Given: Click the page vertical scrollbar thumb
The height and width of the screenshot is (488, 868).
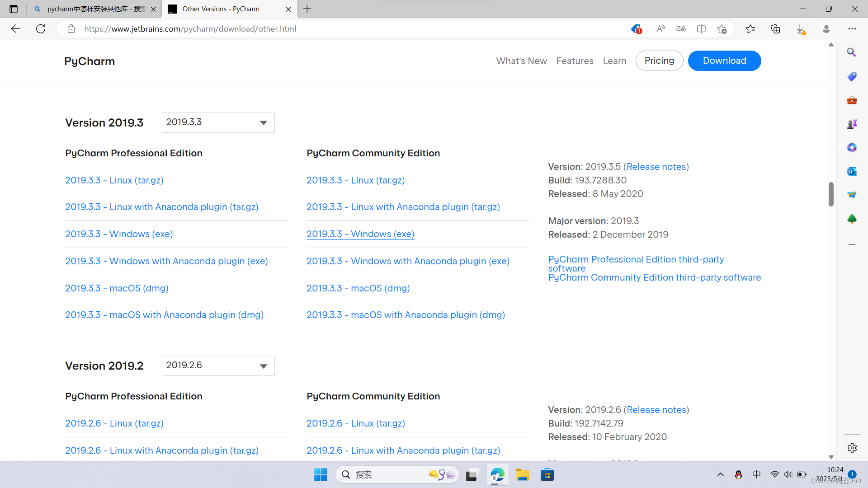Looking at the screenshot, I should pos(831,194).
